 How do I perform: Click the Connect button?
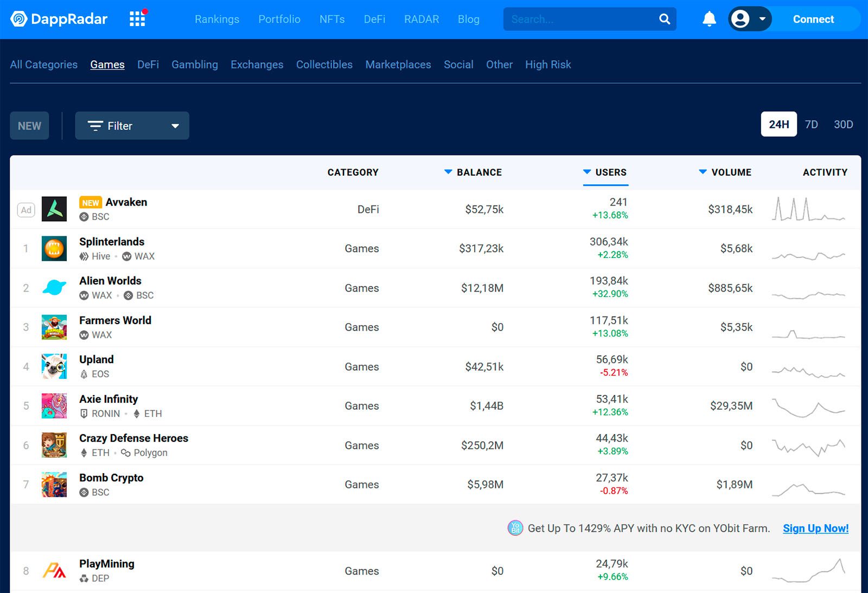point(813,19)
